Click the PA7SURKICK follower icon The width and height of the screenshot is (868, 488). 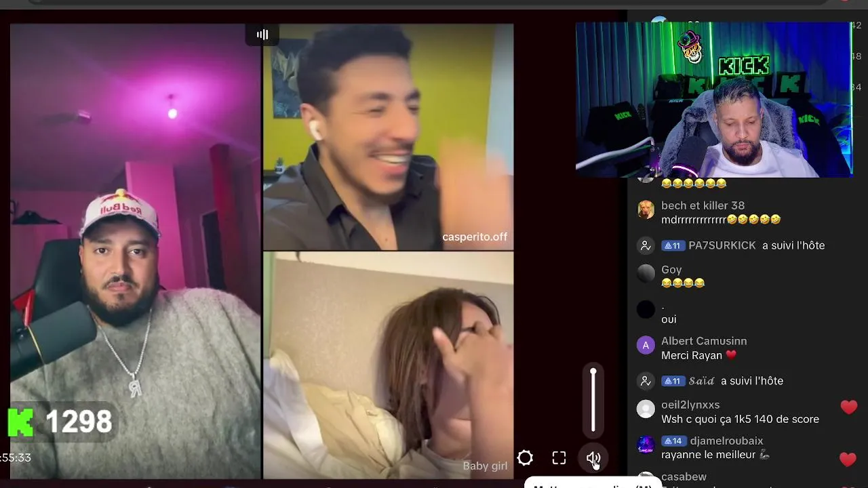point(646,245)
